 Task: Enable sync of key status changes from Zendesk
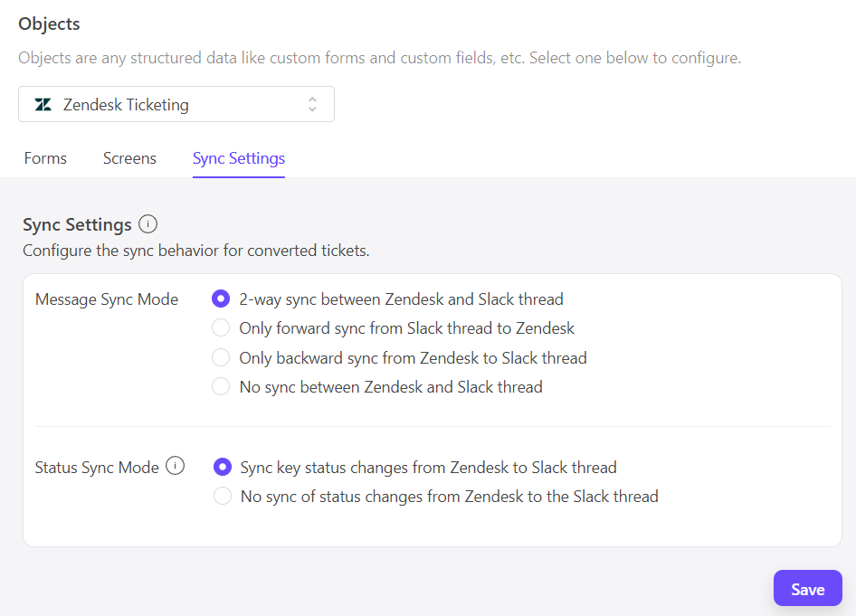point(222,468)
